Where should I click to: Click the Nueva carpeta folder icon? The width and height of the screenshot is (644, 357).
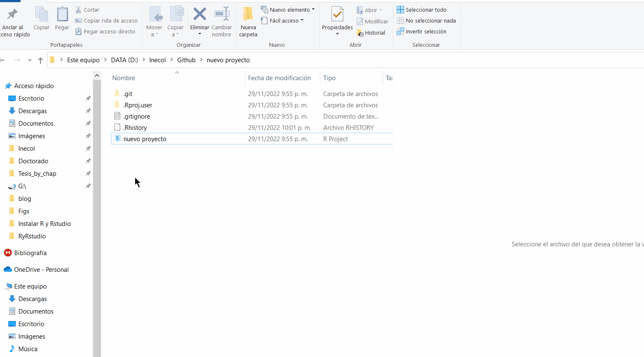pos(248,14)
